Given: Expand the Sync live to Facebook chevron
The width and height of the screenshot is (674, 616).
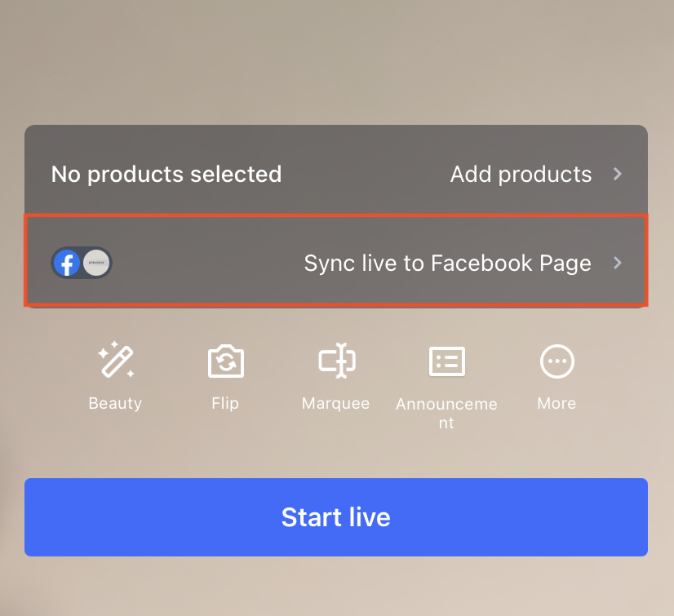Looking at the screenshot, I should [x=618, y=263].
